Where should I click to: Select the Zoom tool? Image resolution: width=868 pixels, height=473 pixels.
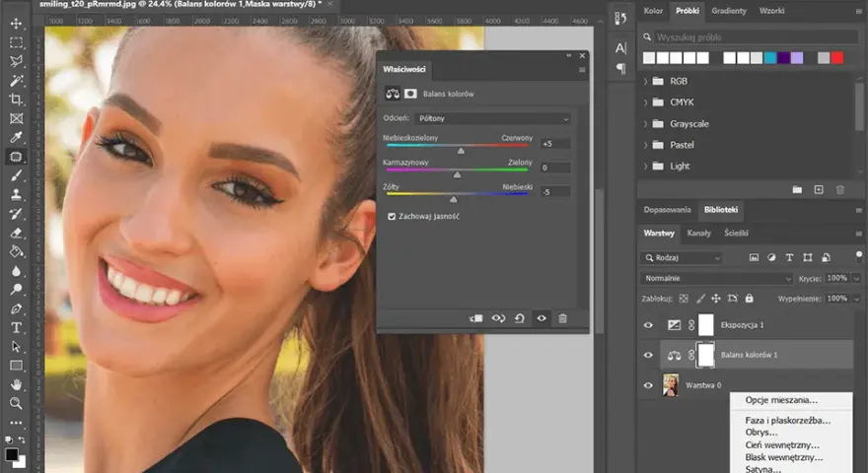coord(16,403)
